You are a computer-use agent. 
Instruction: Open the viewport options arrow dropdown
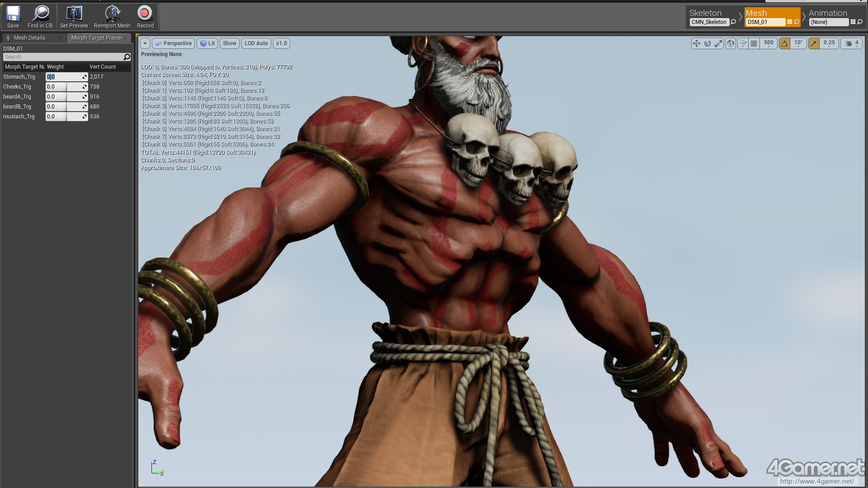coord(145,43)
